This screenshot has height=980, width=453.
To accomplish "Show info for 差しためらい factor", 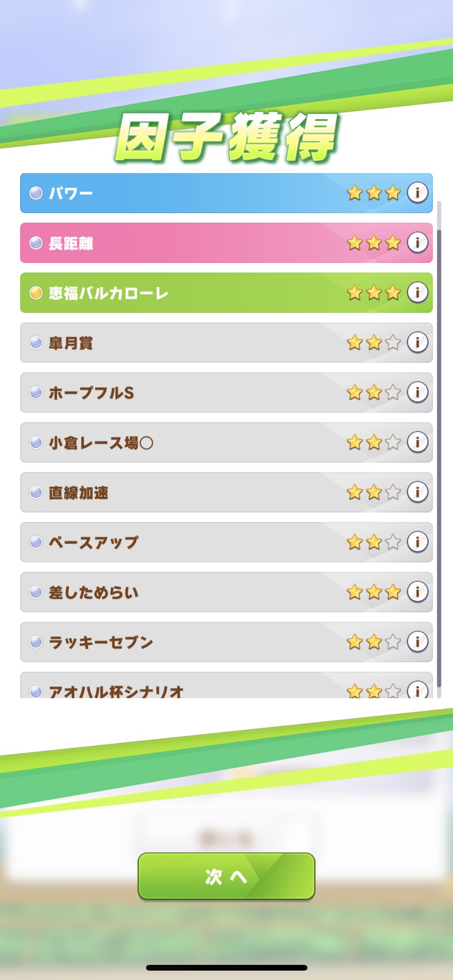I will [x=418, y=591].
